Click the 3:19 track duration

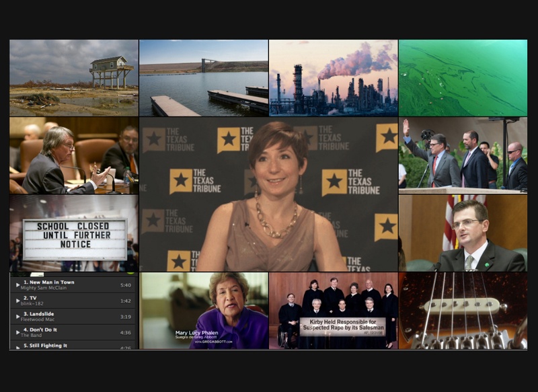coord(126,317)
